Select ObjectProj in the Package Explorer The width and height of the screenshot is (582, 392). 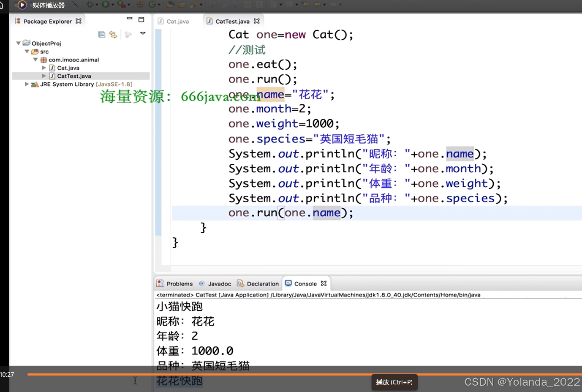[46, 43]
